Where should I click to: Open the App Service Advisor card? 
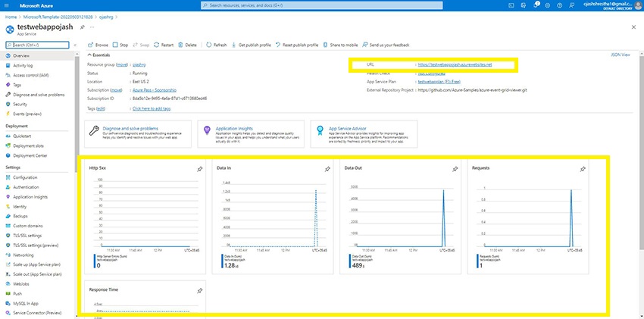(x=364, y=134)
